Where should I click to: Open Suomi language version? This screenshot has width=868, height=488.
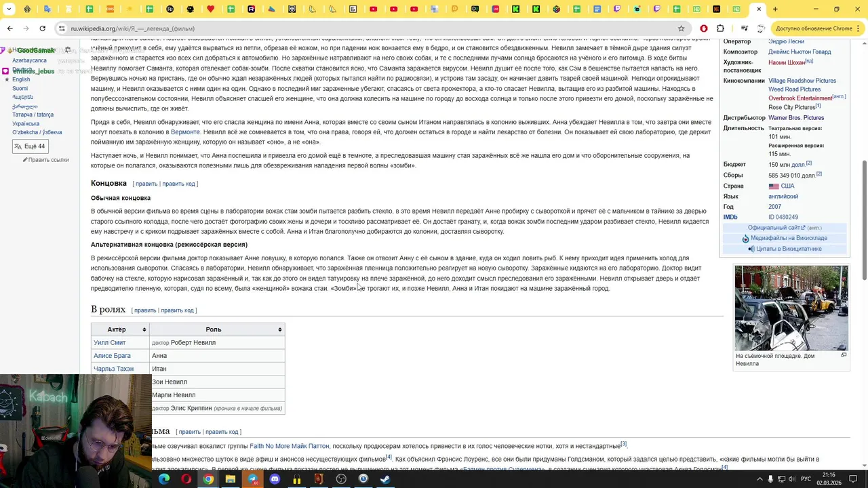pyautogui.click(x=20, y=88)
